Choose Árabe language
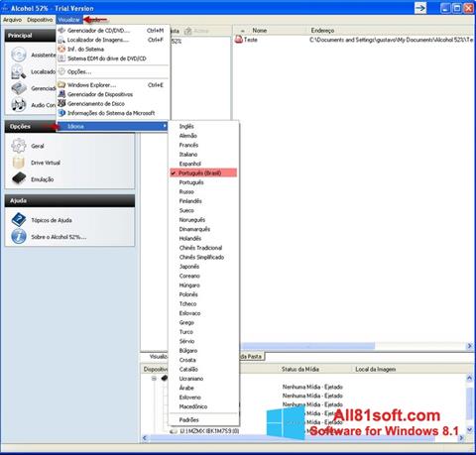This screenshot has width=476, height=455. (203, 388)
